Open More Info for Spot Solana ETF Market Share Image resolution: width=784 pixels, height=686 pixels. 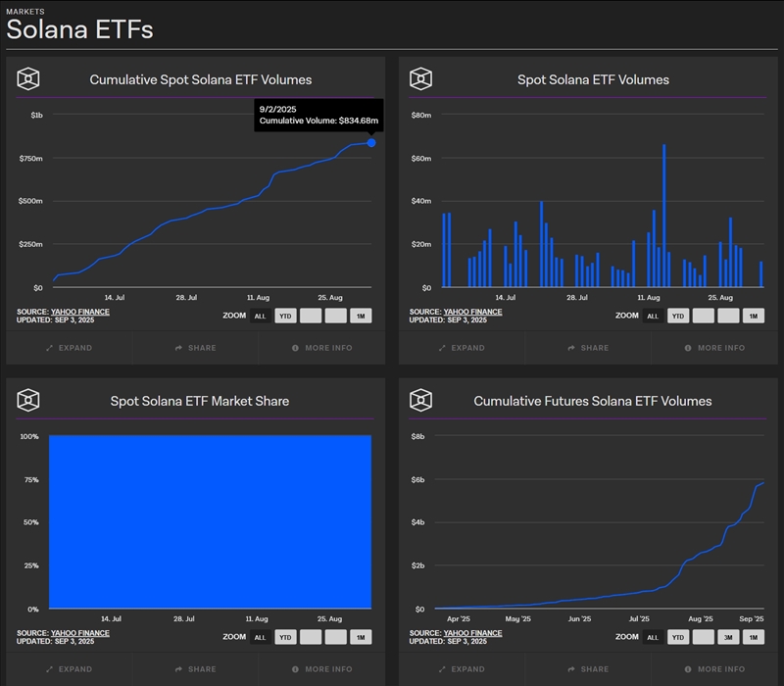point(321,669)
